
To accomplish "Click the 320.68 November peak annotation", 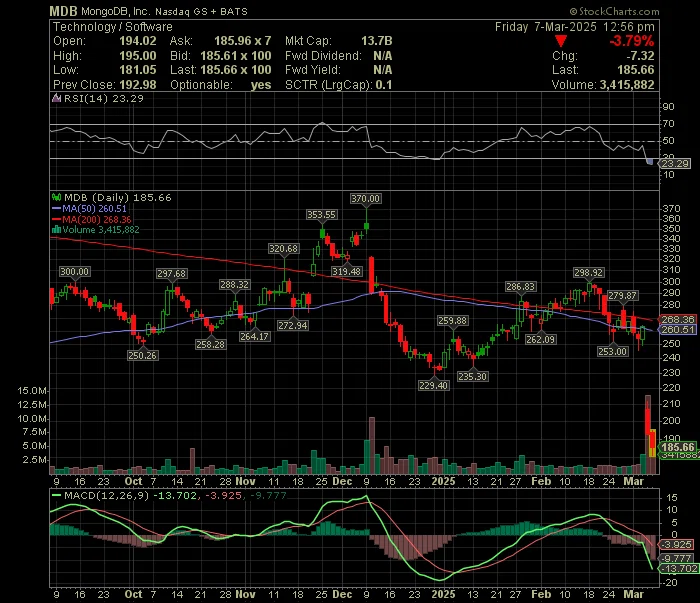I will pyautogui.click(x=283, y=249).
